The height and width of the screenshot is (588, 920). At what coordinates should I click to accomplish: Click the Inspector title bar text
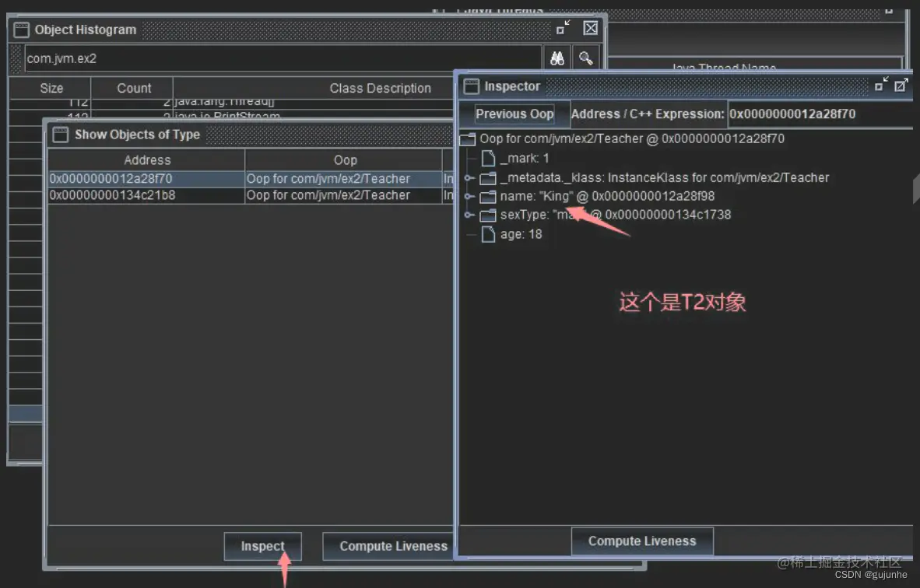click(x=512, y=86)
